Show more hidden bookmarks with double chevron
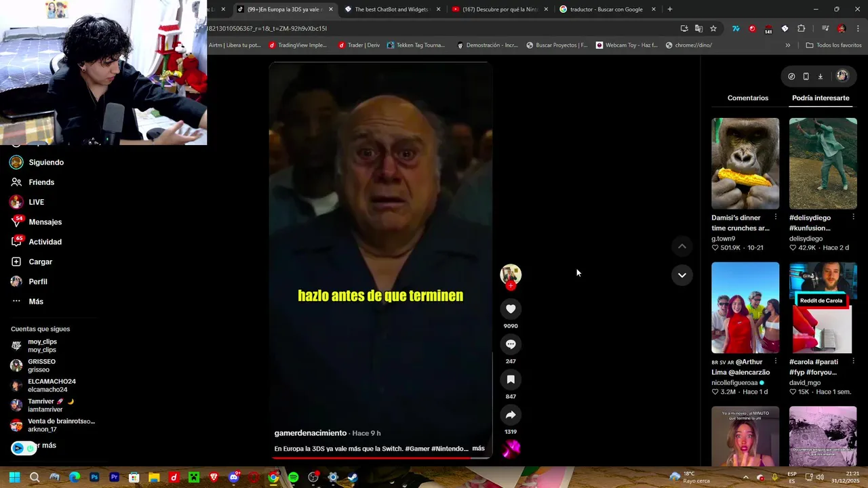The image size is (868, 488). 787,45
